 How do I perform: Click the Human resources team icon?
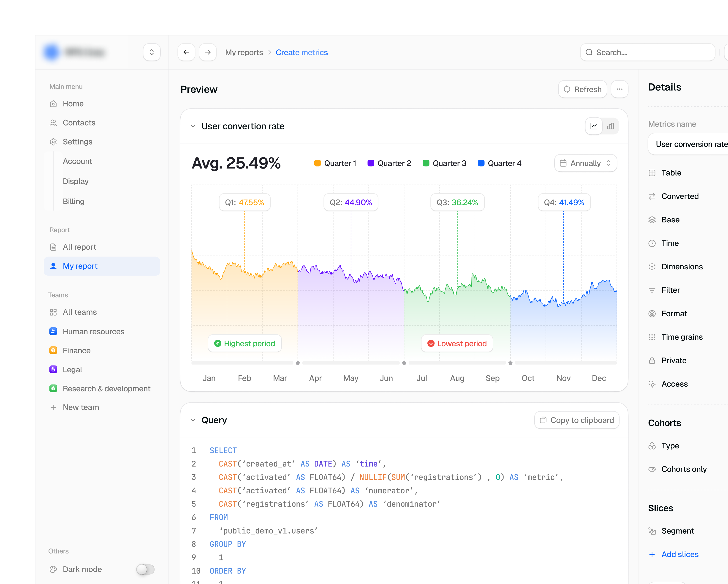coord(53,331)
